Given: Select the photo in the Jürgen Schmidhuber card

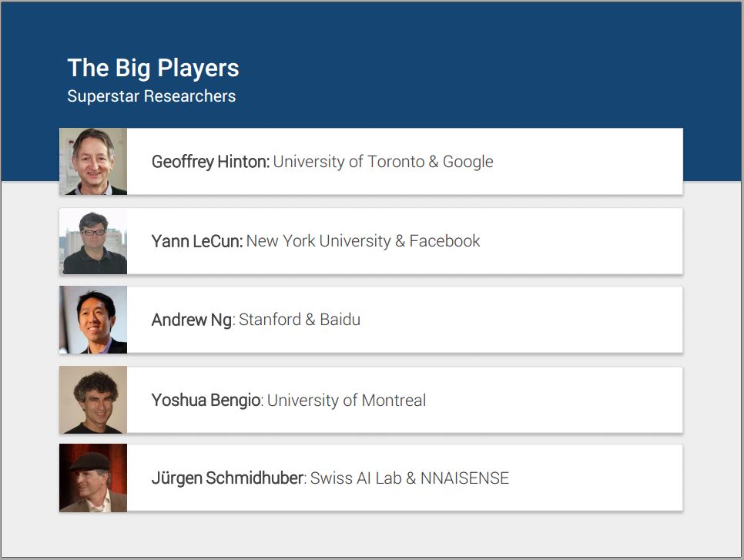Looking at the screenshot, I should coord(93,478).
